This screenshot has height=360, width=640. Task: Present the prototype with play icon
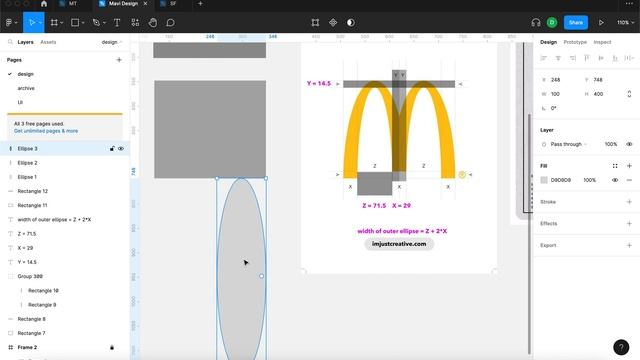[601, 23]
